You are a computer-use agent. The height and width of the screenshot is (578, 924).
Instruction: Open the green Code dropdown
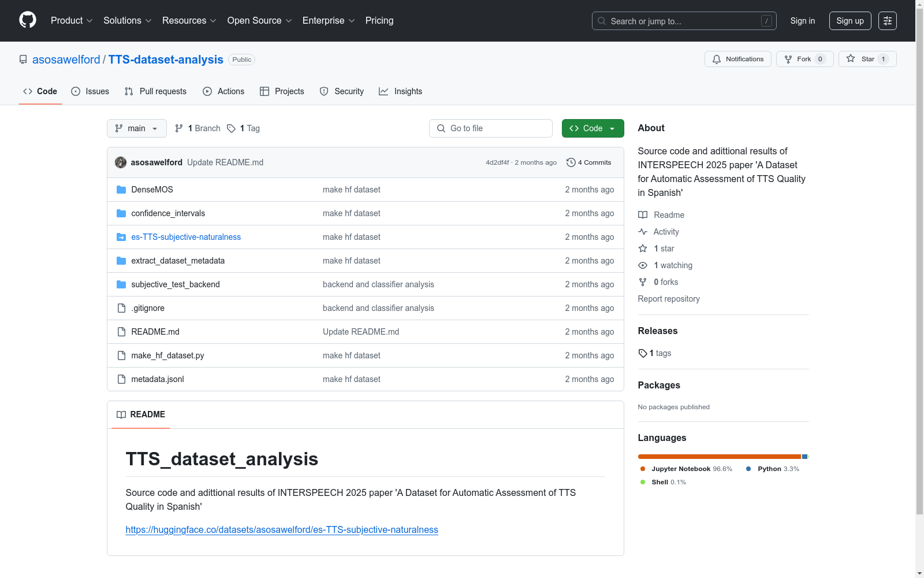593,128
